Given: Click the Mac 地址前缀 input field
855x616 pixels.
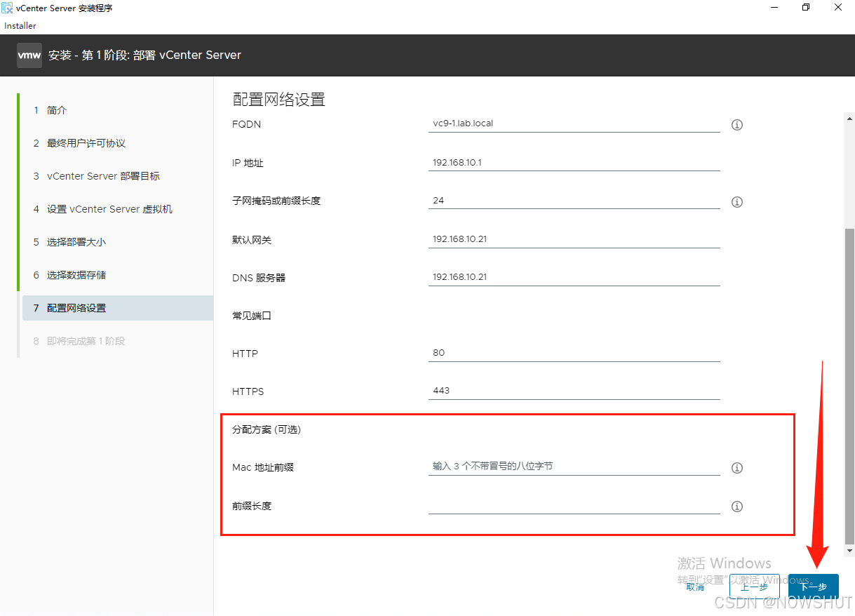Looking at the screenshot, I should pyautogui.click(x=574, y=467).
